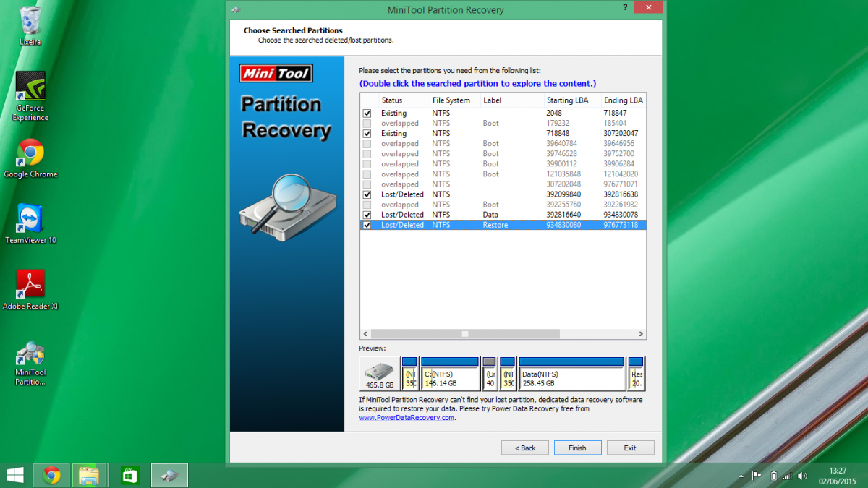Toggle checkbox for Lost/Deleted partition starting 392099840
The image size is (868, 488).
[367, 194]
